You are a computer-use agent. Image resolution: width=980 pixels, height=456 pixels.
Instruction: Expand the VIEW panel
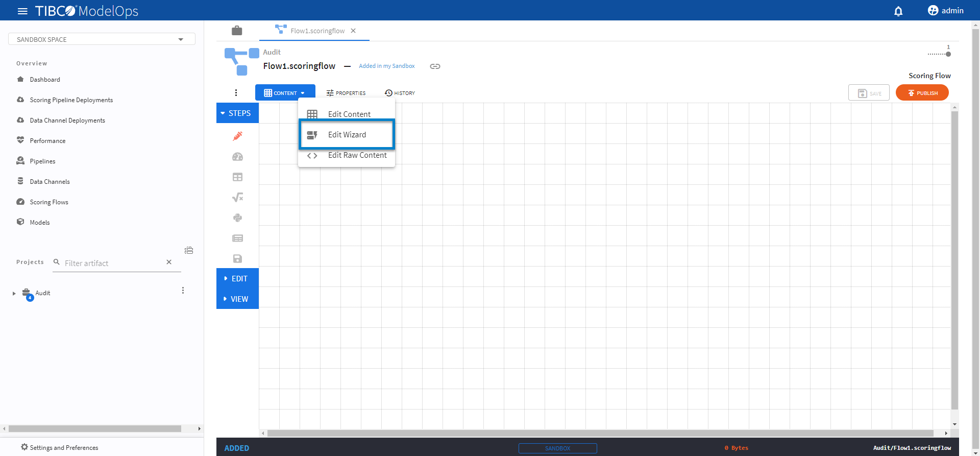(x=237, y=299)
